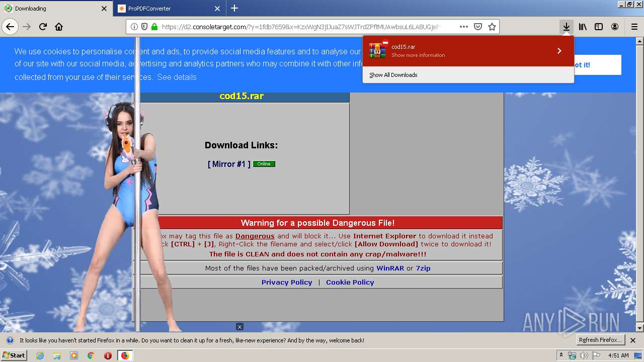Viewport: 644px width, 362px height.
Task: Open the Firefox hamburger menu
Action: click(x=634, y=27)
